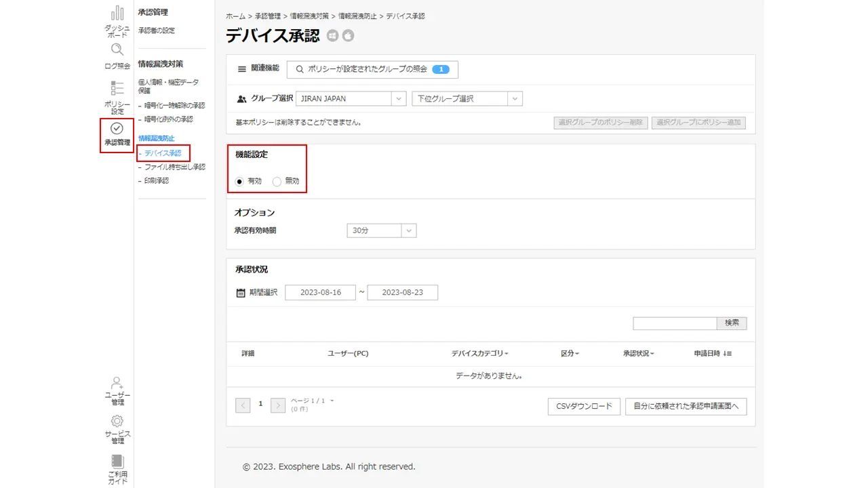Open the Dashboard icon in sidebar
This screenshot has height=488, width=868.
[117, 14]
